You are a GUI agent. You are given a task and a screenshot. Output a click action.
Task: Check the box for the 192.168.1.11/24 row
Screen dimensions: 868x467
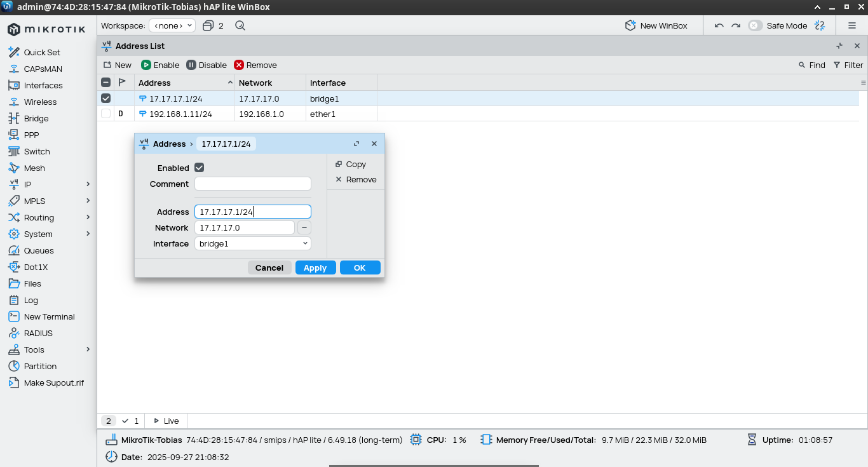105,114
